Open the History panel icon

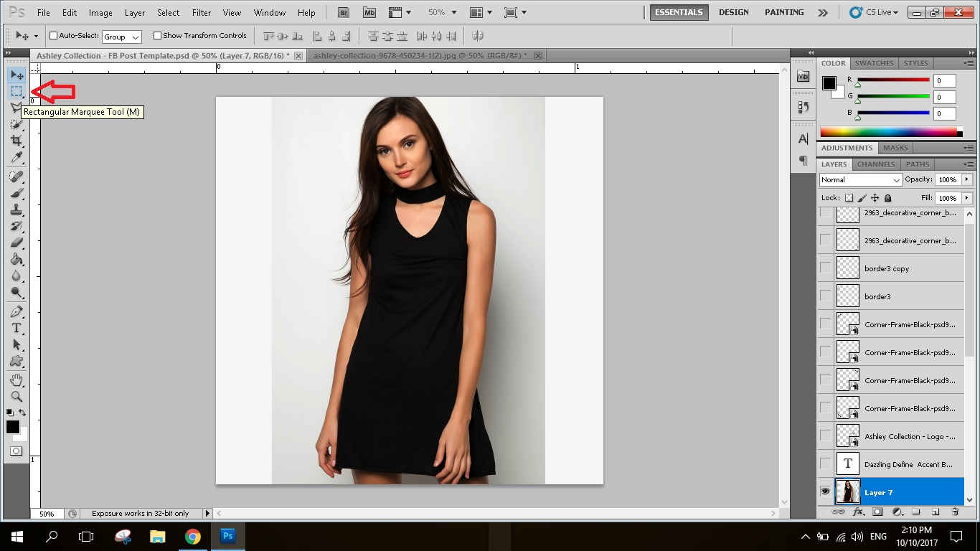(804, 107)
